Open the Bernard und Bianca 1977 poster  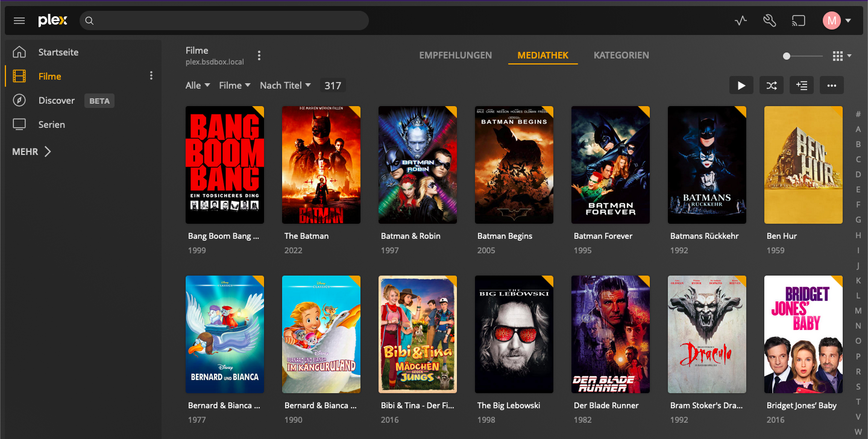pos(225,334)
